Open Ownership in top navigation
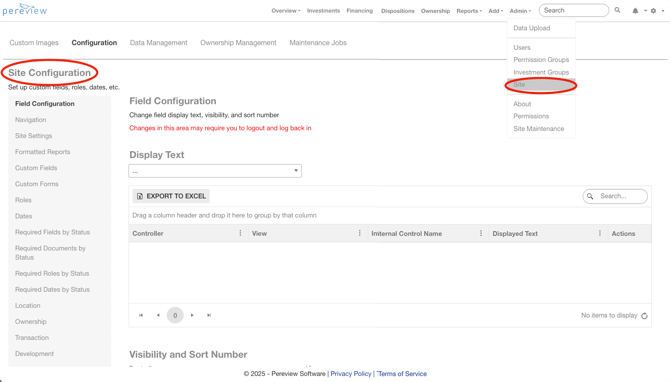 [435, 11]
